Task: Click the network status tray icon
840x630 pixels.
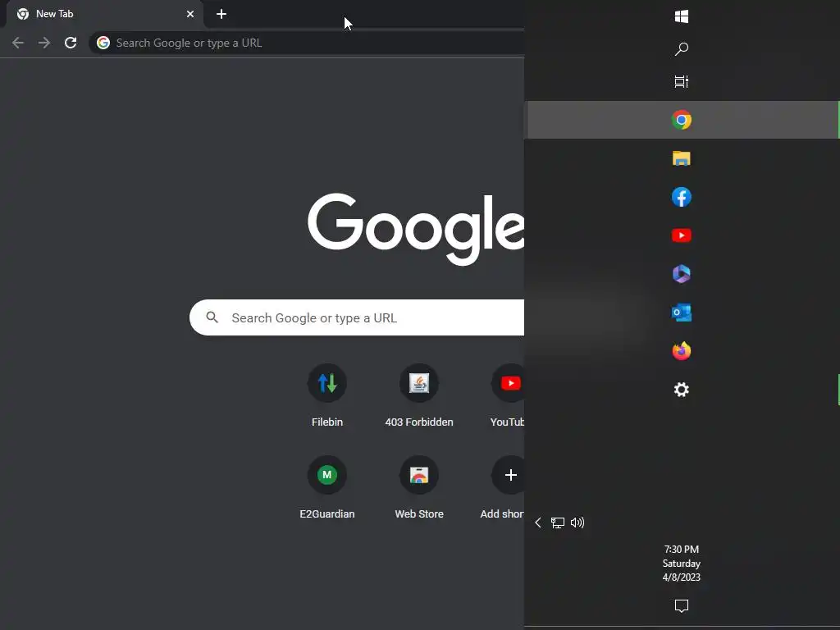Action: click(x=558, y=523)
